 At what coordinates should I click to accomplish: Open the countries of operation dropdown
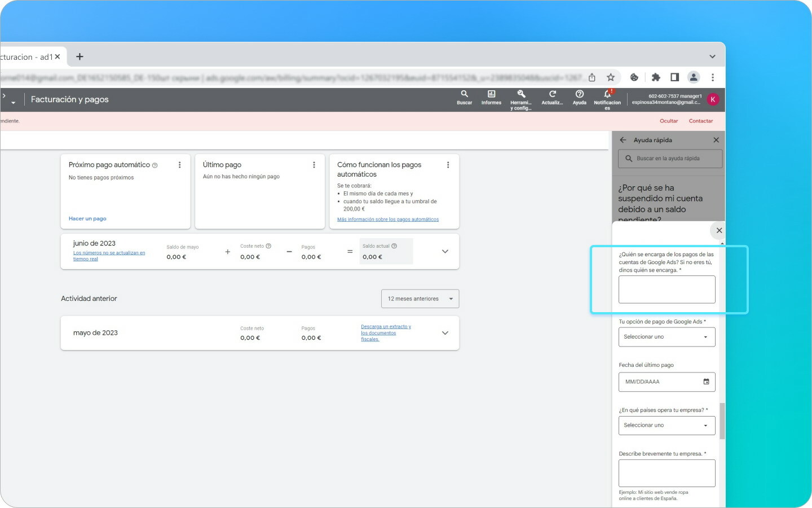(x=667, y=426)
